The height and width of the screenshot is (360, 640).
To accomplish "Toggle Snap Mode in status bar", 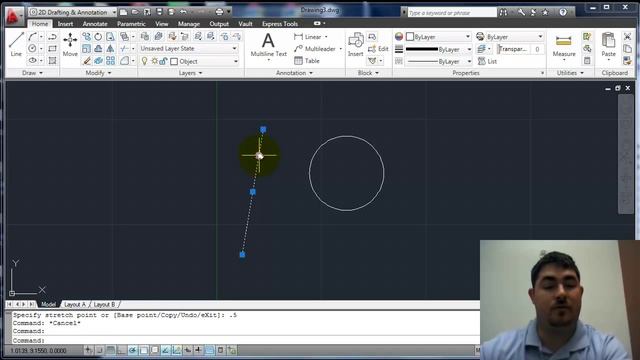I will coord(100,350).
